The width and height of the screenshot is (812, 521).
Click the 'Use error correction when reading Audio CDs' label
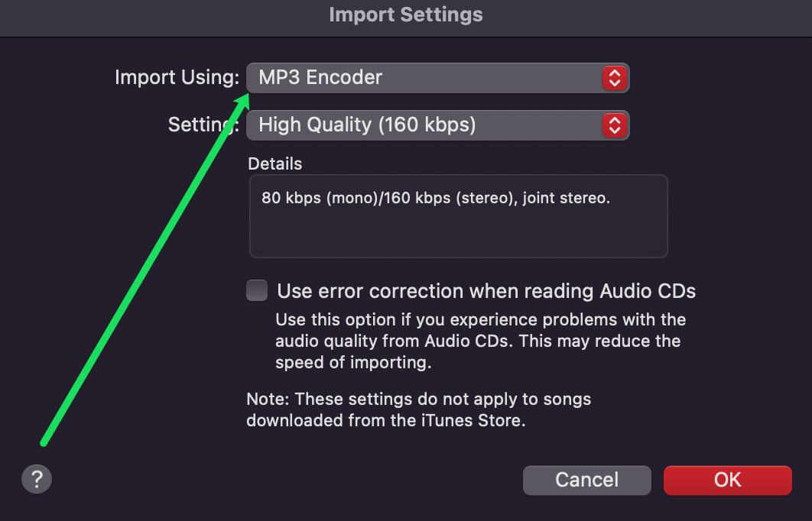[x=486, y=291]
